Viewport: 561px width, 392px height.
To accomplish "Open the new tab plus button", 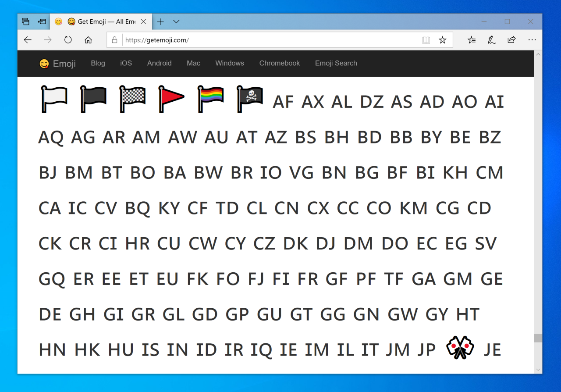I will click(x=160, y=21).
